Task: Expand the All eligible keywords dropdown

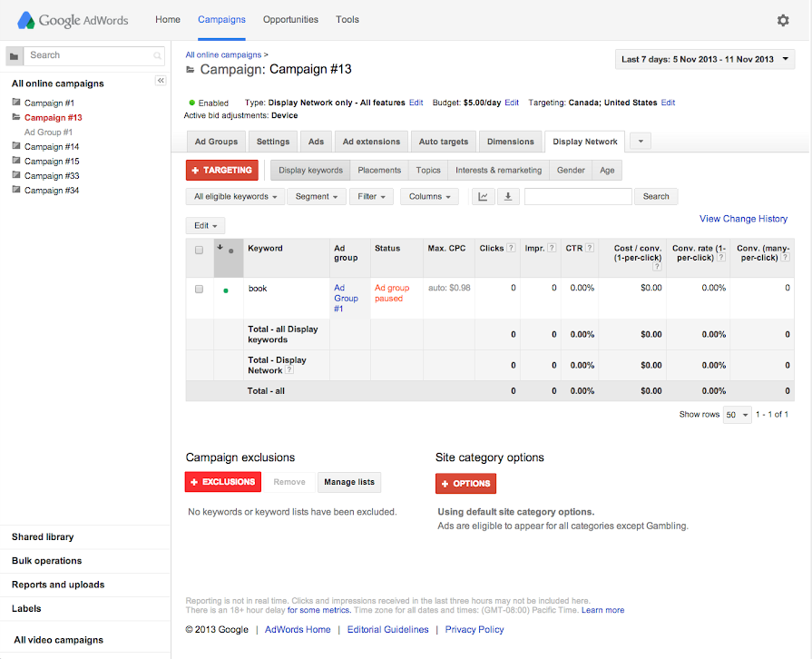Action: point(235,197)
